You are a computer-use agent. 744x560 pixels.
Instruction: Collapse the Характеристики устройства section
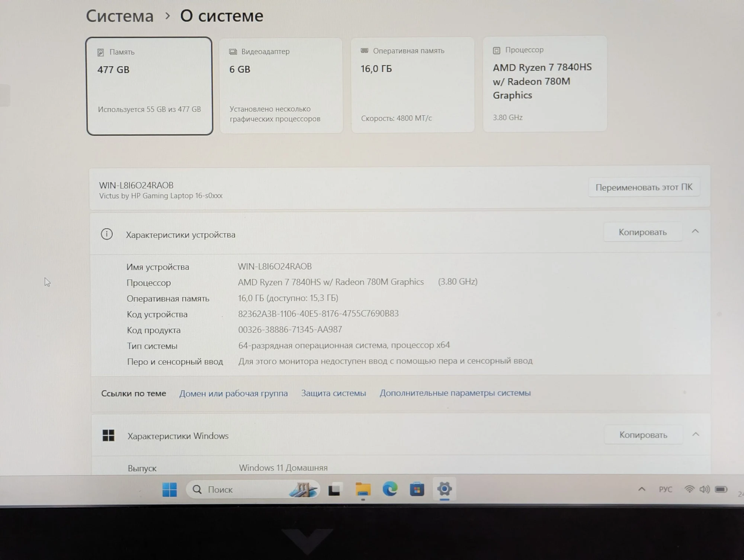pos(695,231)
